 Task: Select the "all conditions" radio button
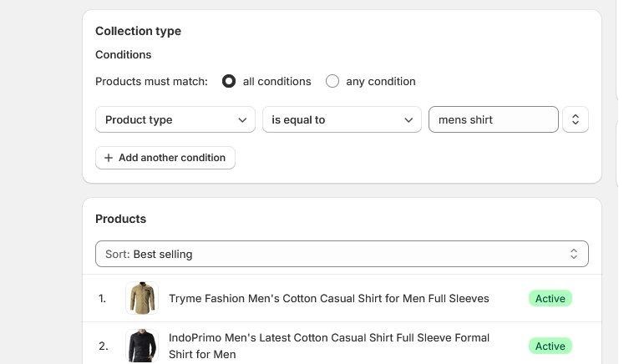(229, 81)
